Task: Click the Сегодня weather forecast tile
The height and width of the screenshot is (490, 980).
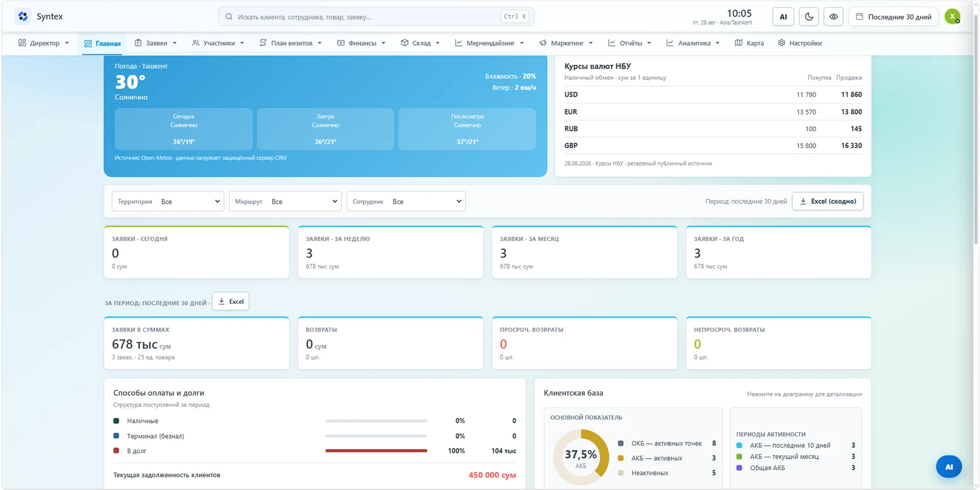Action: [x=183, y=129]
